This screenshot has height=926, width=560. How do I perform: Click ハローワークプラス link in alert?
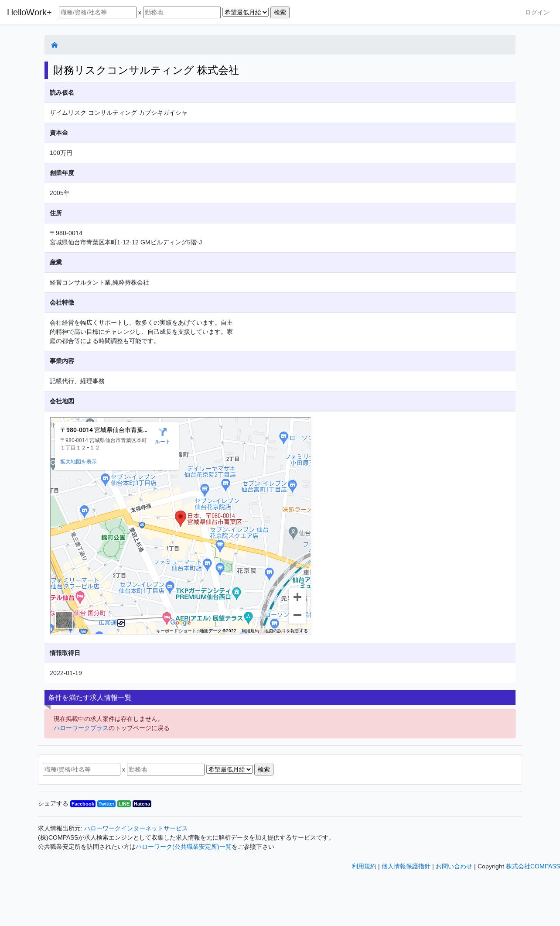pyautogui.click(x=81, y=728)
